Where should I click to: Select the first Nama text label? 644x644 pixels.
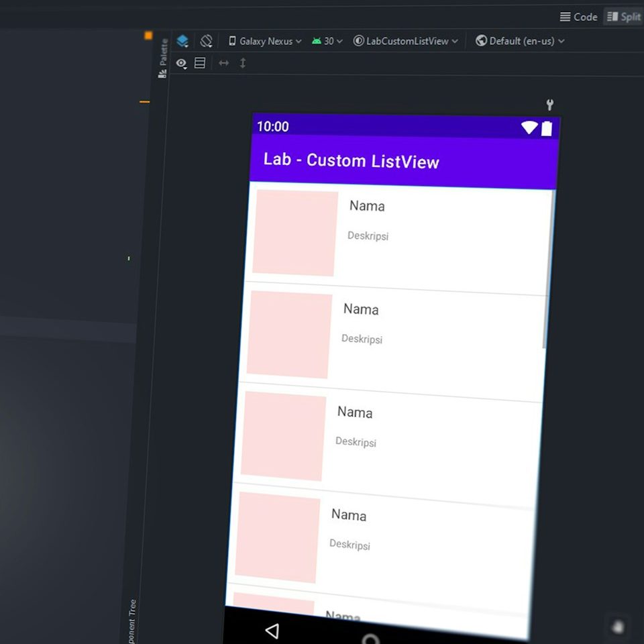[367, 206]
